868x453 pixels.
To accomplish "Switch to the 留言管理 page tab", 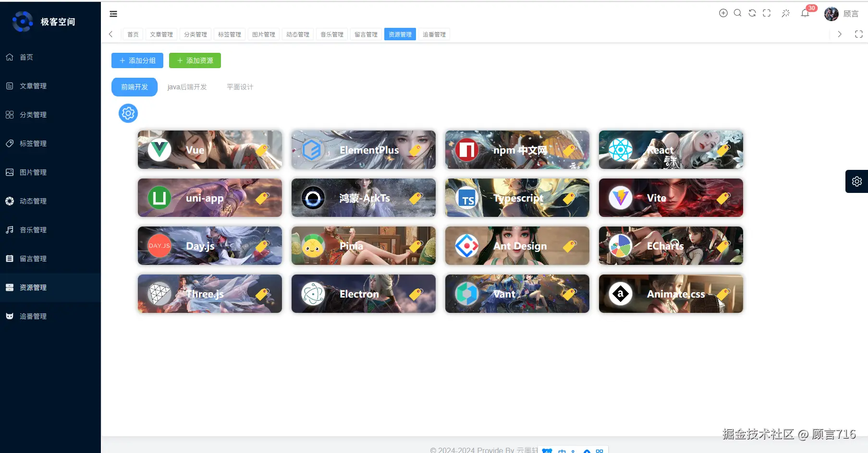I will coord(366,35).
